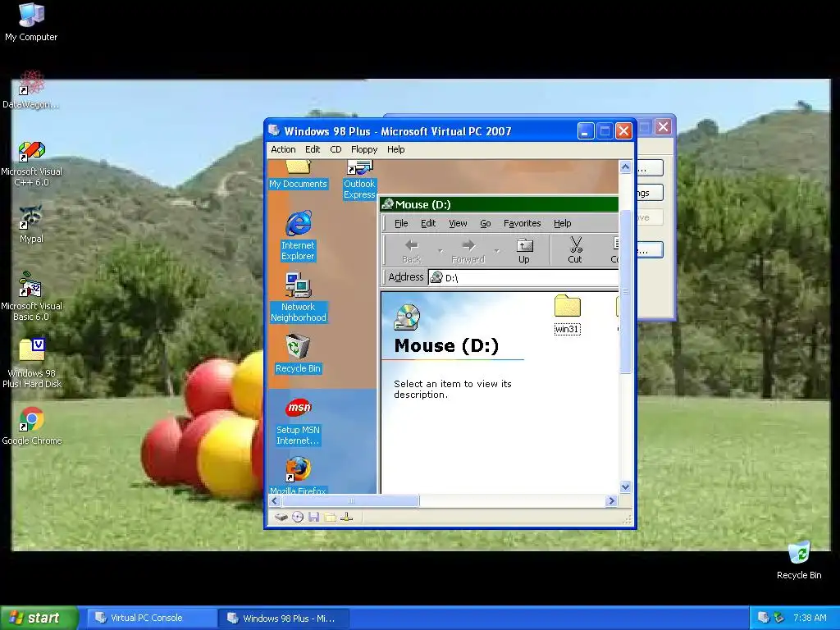Click the second system tray icon
Image resolution: width=840 pixels, height=630 pixels.
[x=778, y=618]
